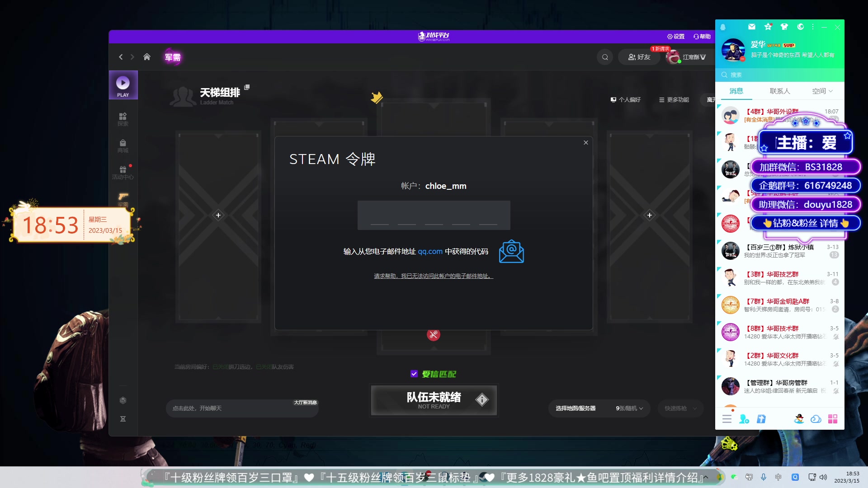Toggle the 受信匹配 trusted match checkbox

coord(414,374)
